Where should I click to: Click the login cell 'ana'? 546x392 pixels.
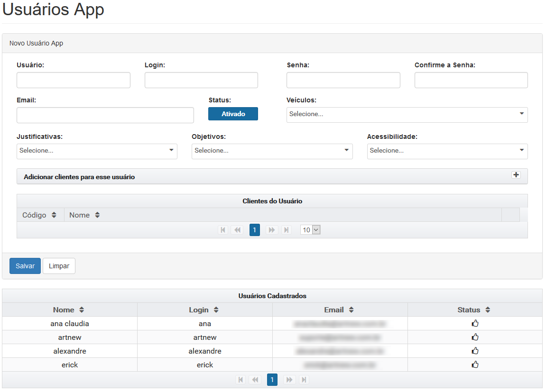(x=205, y=323)
